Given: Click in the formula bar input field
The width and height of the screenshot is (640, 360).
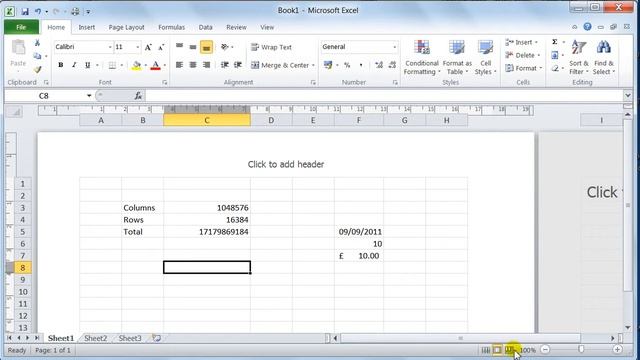Looking at the screenshot, I should click(x=384, y=96).
